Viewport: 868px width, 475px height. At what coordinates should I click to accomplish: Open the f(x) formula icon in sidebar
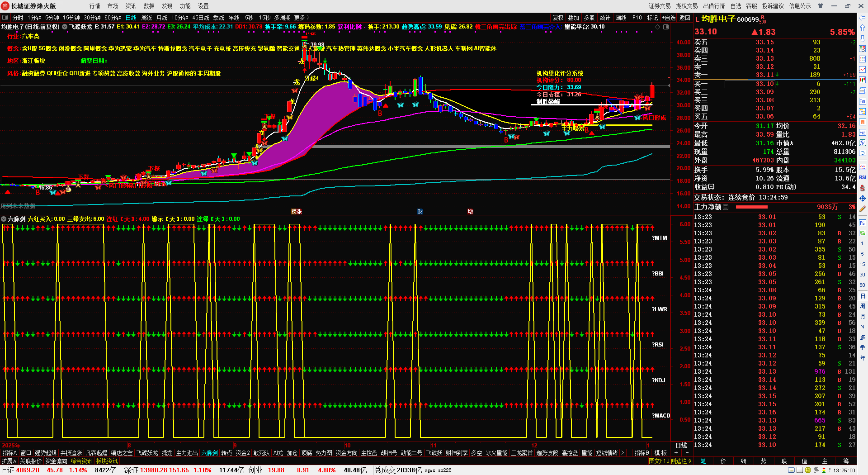(863, 143)
